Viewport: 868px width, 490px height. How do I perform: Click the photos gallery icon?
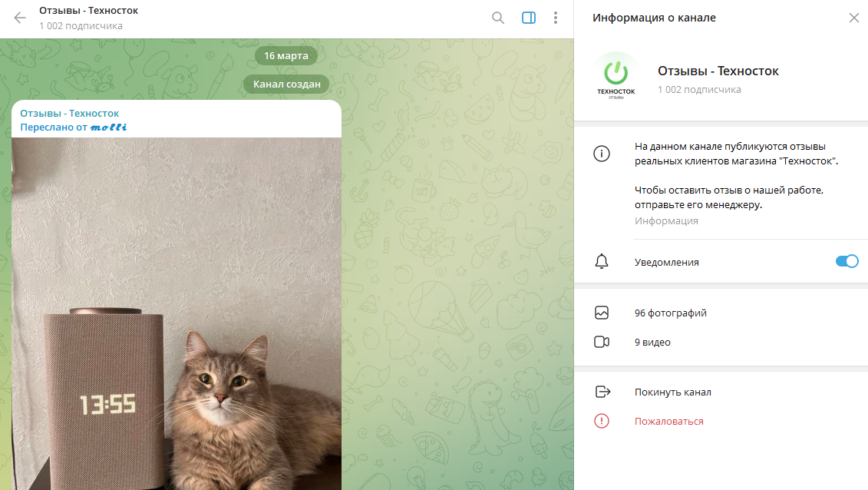[602, 313]
